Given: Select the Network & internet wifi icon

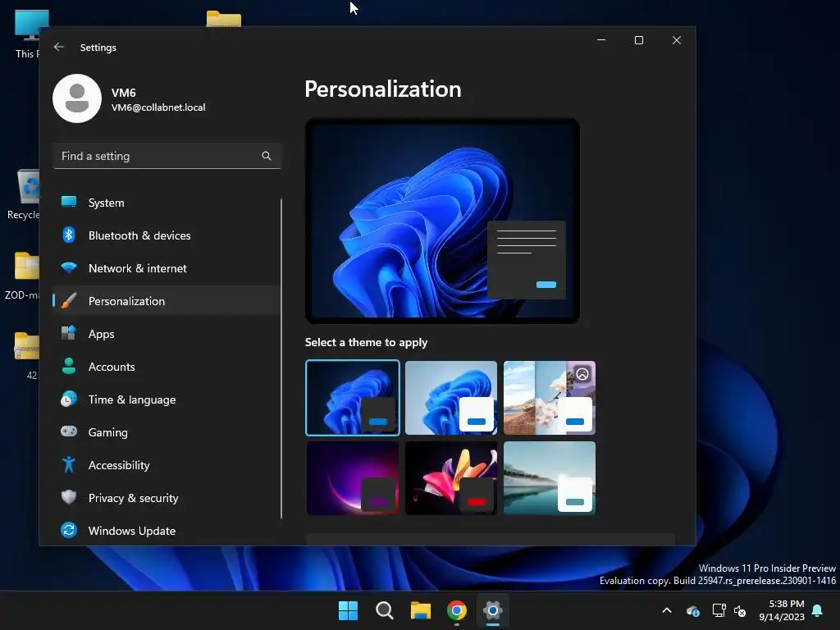Looking at the screenshot, I should (69, 268).
